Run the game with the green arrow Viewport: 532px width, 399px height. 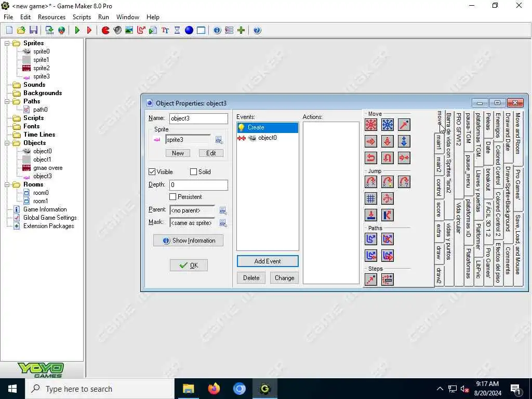coord(77,30)
